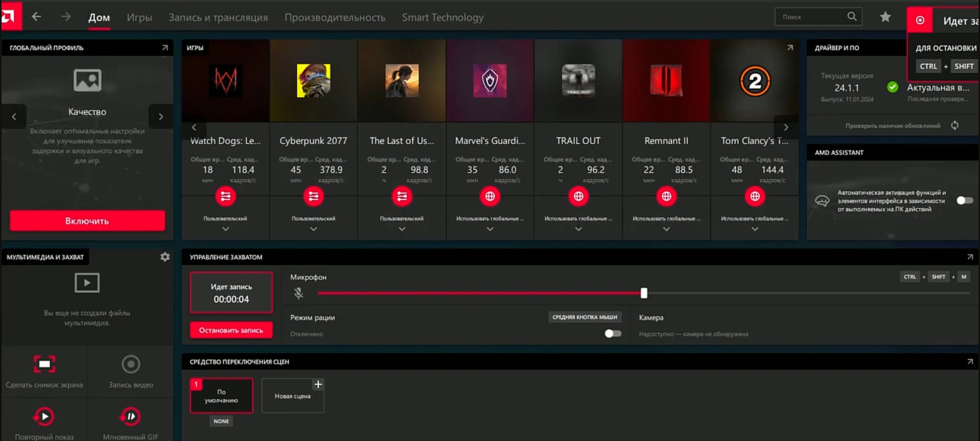This screenshot has width=980, height=441.
Task: Click the record video icon
Action: pyautogui.click(x=131, y=364)
